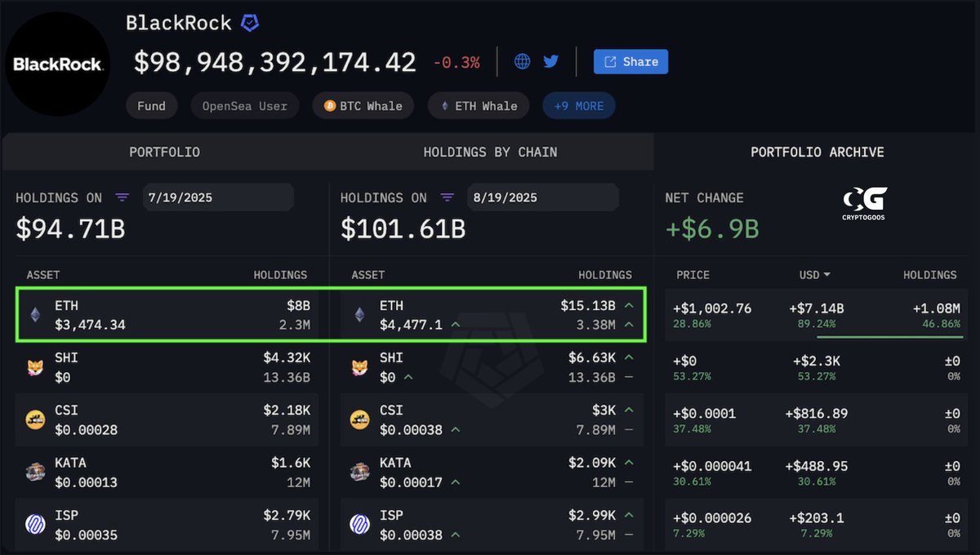This screenshot has height=555, width=980.
Task: Click the BlackRock logo avatar
Action: point(57,64)
